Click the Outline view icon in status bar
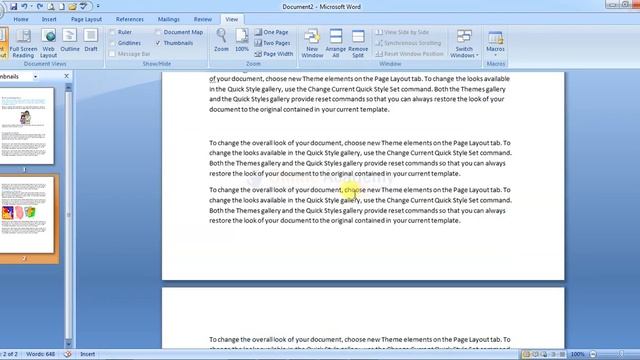Screen dimensions: 640x360 click(x=553, y=354)
